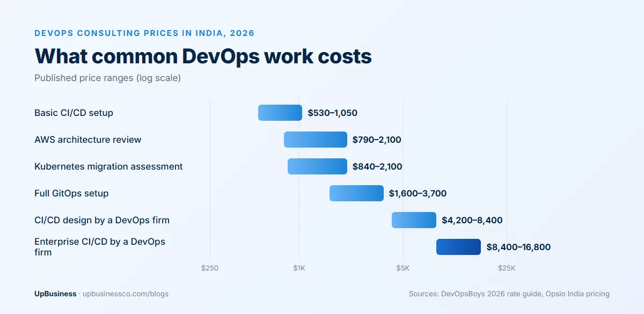The width and height of the screenshot is (644, 314).
Task: Click the '$1K' axis tick label
Action: tap(299, 268)
